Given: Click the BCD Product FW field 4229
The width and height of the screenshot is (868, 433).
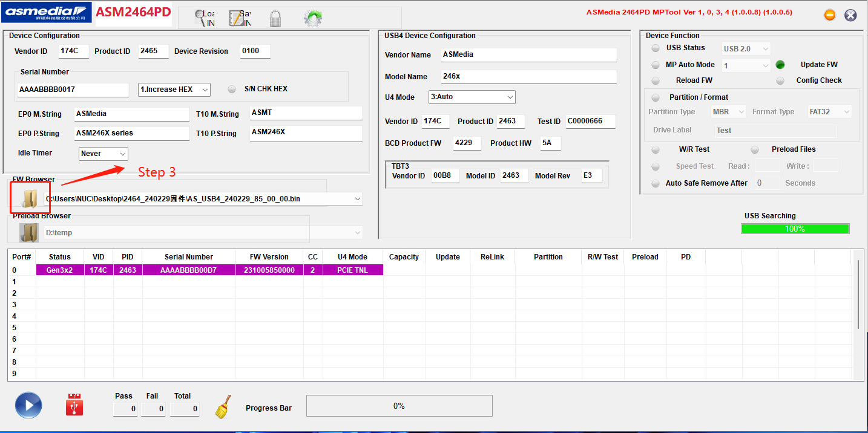Looking at the screenshot, I should pyautogui.click(x=467, y=143).
